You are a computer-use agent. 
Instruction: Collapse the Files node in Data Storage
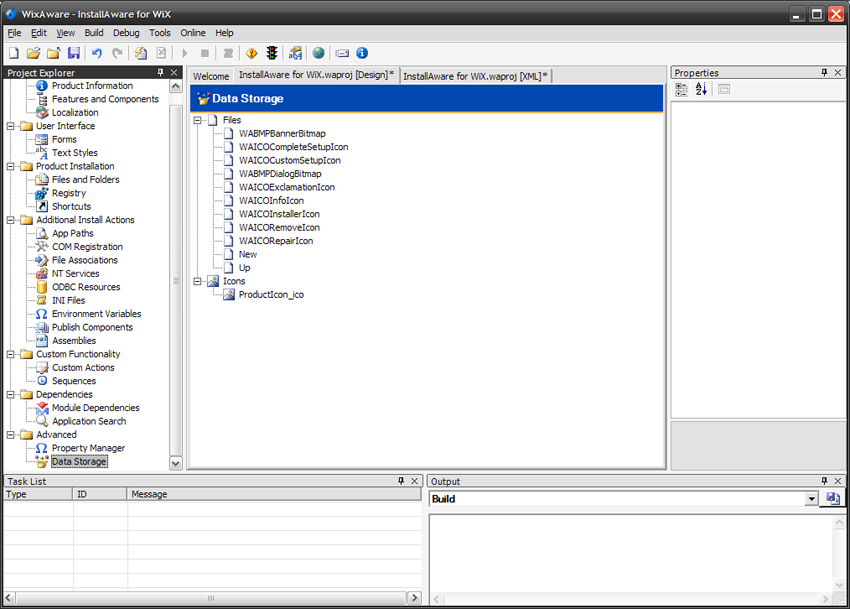tap(197, 120)
